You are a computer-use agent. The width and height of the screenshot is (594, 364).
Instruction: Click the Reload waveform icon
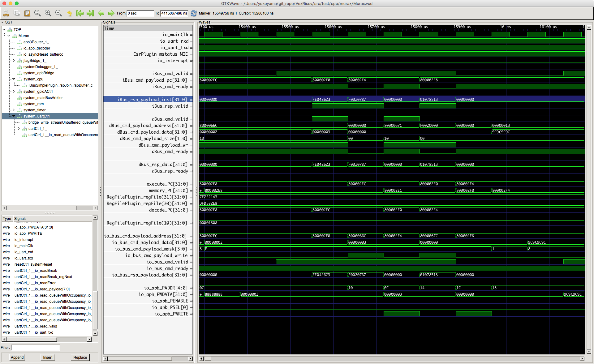pos(193,13)
